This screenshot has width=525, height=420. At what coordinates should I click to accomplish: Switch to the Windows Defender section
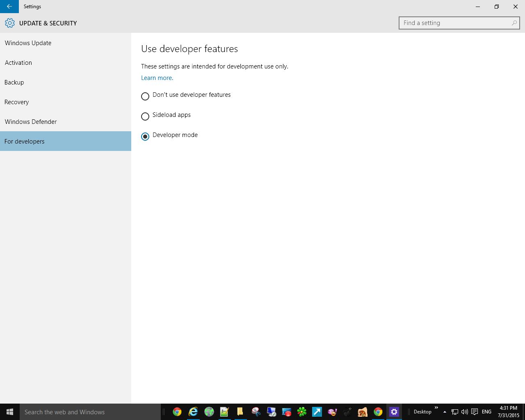[x=31, y=122]
